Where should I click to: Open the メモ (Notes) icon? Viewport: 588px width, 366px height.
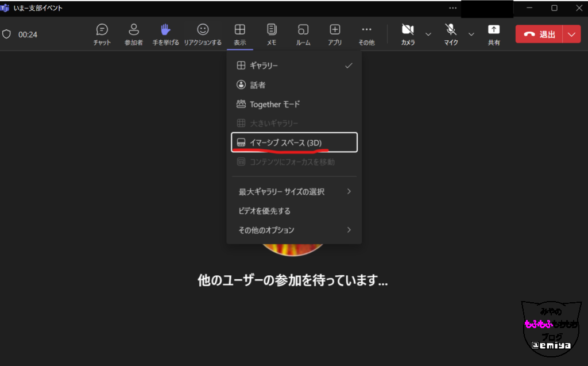[272, 34]
